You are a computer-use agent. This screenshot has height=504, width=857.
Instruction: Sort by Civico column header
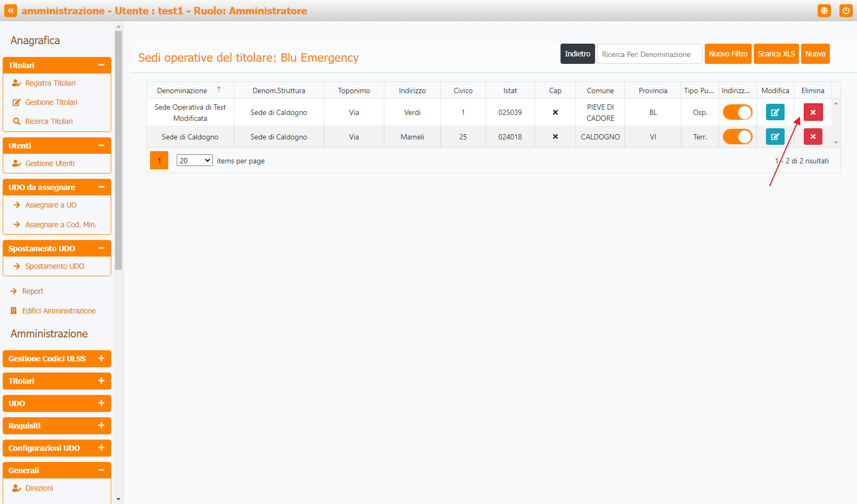click(463, 90)
